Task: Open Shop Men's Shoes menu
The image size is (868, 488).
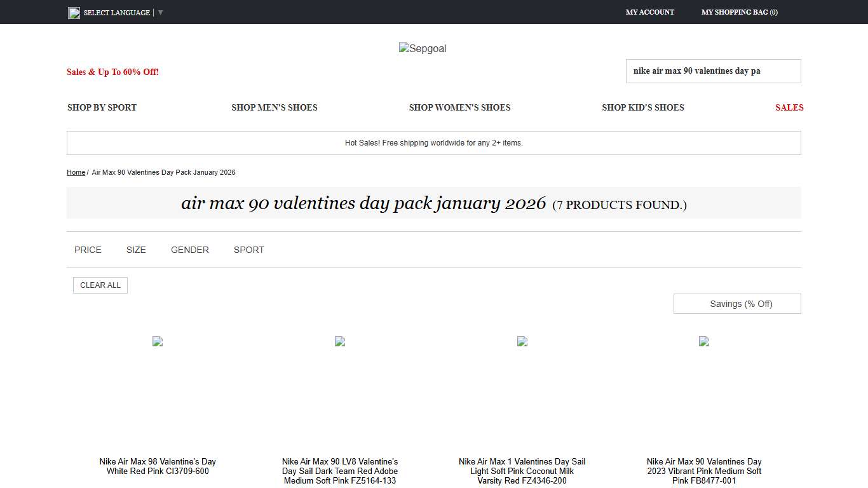Action: tap(274, 107)
